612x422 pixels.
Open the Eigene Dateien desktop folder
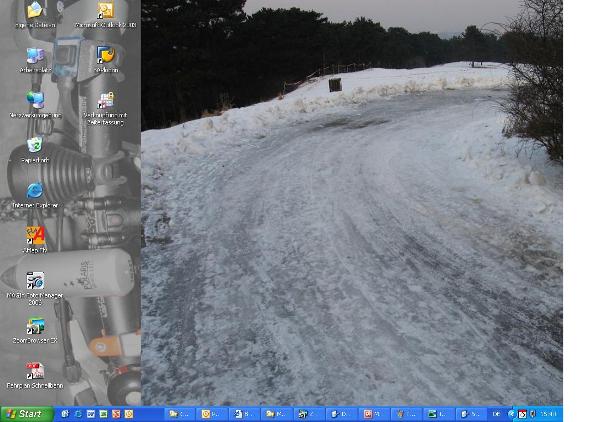click(35, 14)
